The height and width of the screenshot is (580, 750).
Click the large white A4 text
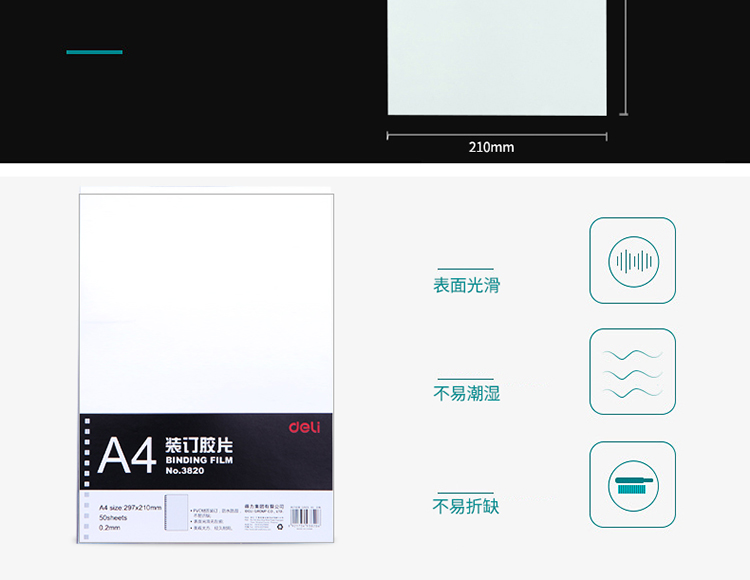(127, 455)
